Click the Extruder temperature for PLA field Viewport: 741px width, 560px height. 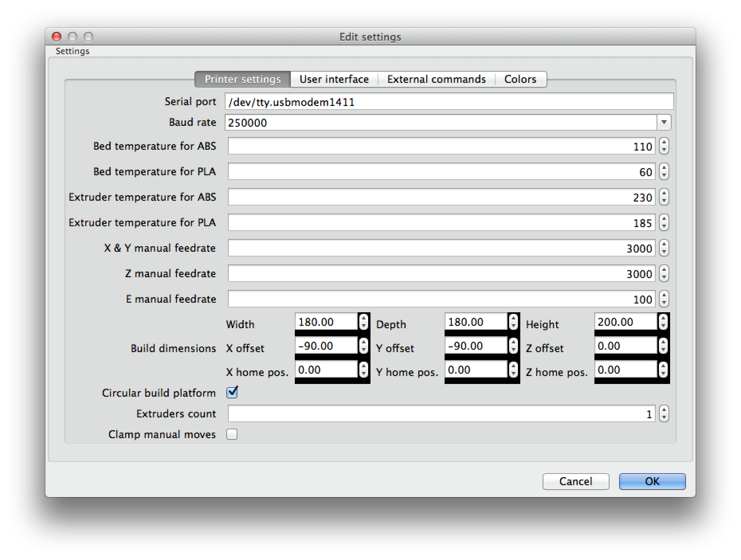point(441,223)
